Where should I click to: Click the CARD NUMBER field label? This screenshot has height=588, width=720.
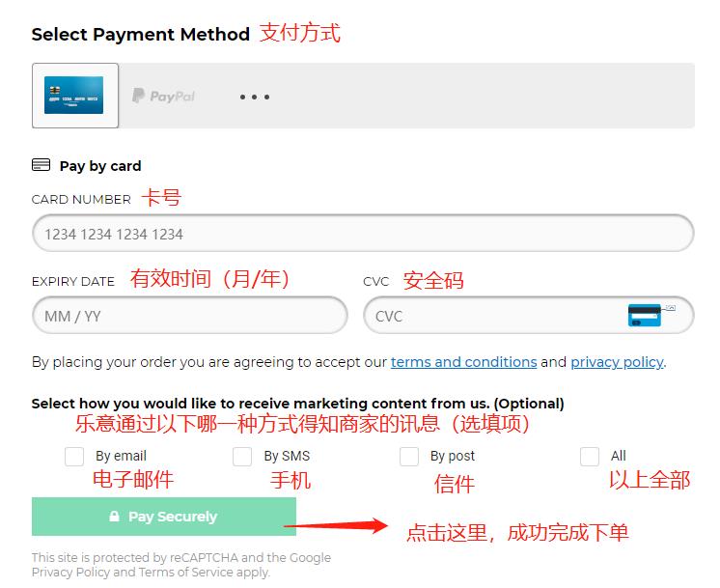(81, 199)
